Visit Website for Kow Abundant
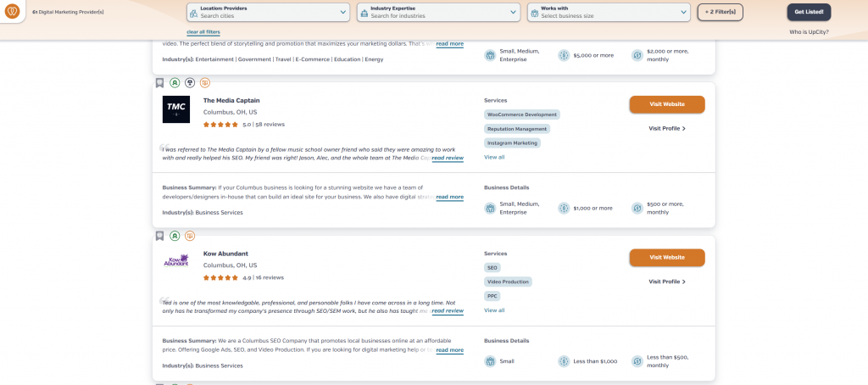 (x=667, y=258)
